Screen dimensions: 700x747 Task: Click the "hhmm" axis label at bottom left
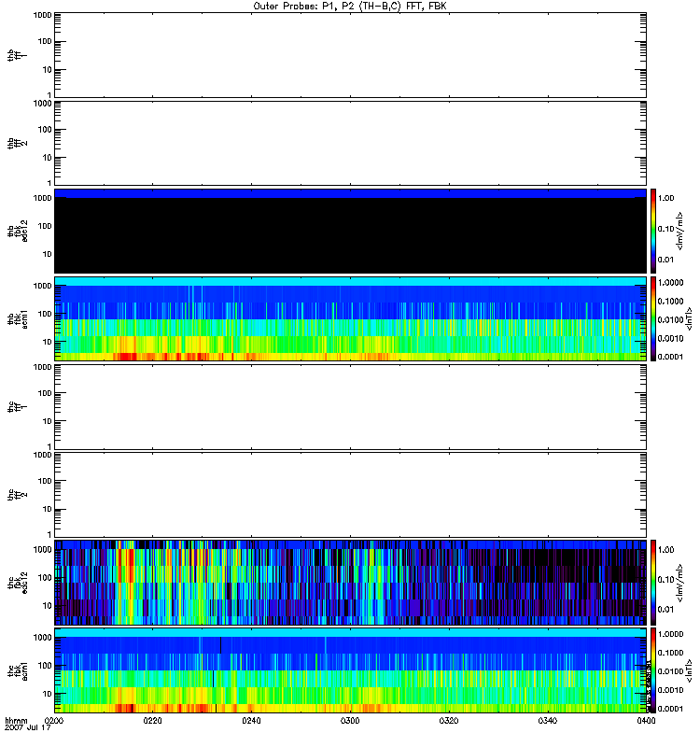(16, 721)
